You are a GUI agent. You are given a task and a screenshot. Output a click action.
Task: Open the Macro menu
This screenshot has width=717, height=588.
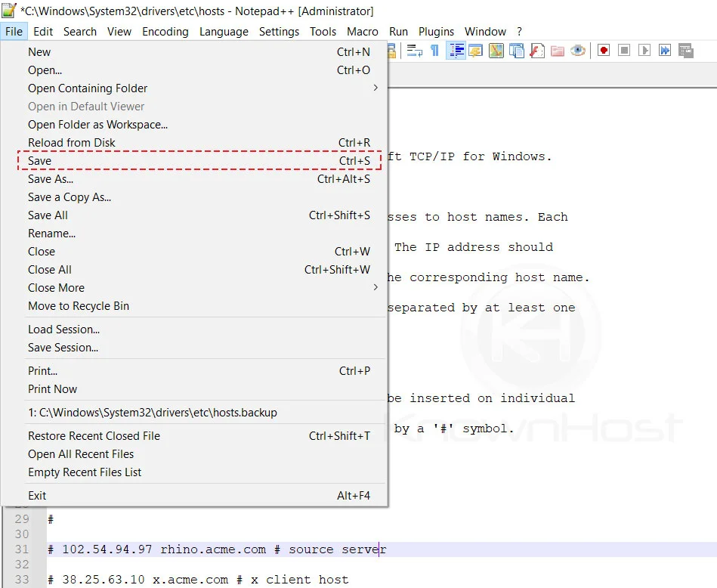[x=362, y=31]
